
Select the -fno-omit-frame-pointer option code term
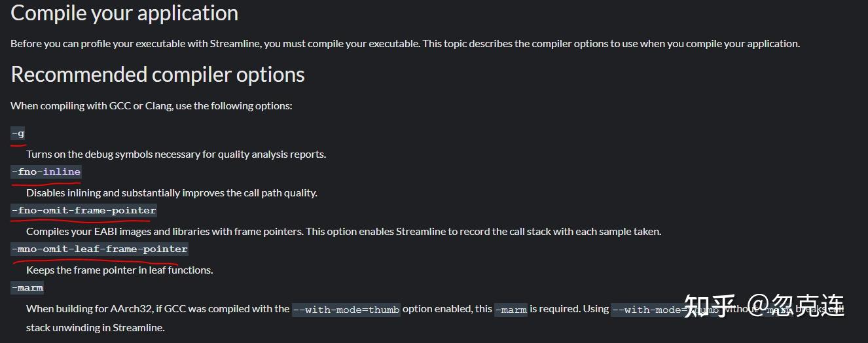(84, 211)
